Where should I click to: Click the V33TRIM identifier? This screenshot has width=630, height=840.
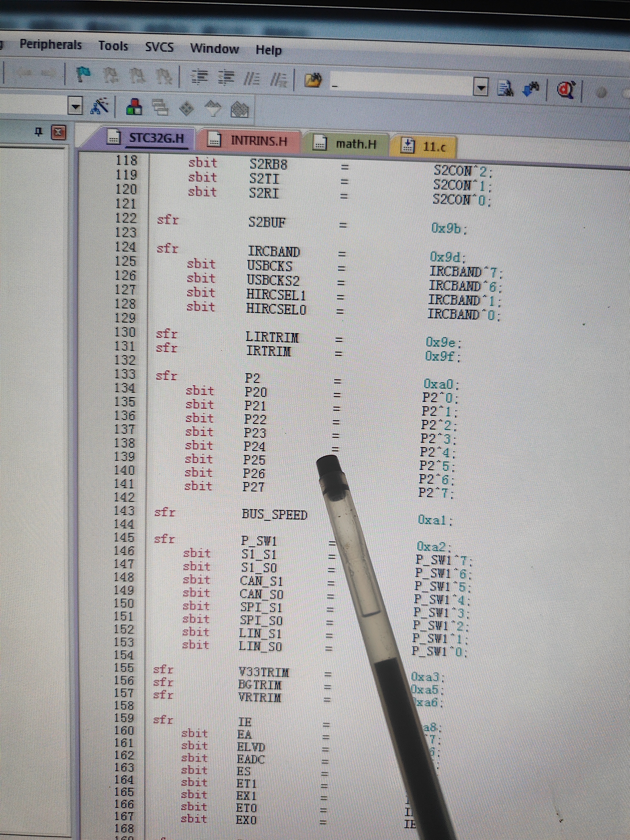[264, 672]
